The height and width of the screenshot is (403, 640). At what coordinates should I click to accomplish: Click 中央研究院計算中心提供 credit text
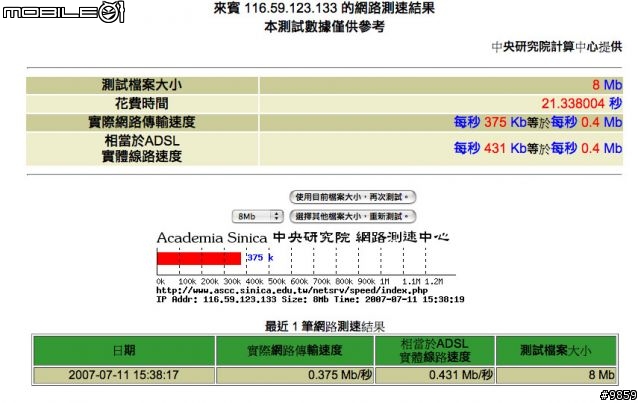click(x=557, y=47)
